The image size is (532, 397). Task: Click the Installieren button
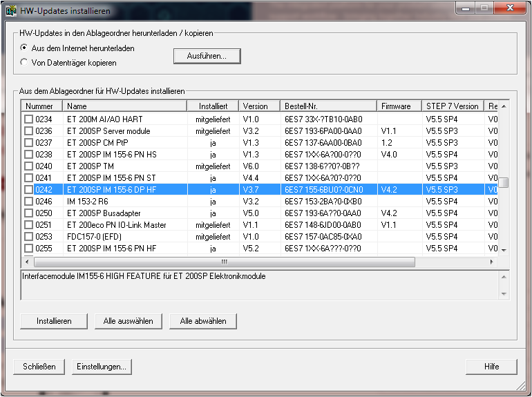click(x=54, y=321)
